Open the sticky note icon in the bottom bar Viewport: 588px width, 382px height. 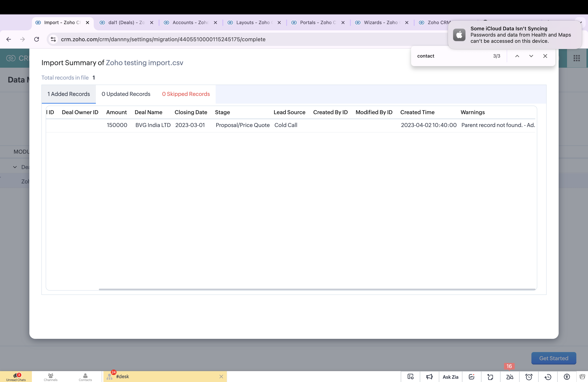(490, 377)
